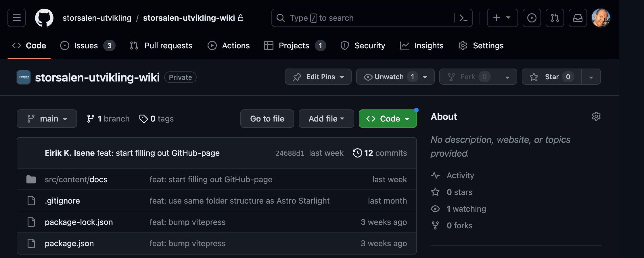Image resolution: width=644 pixels, height=258 pixels.
Task: Click the Private repository visibility badge
Action: pyautogui.click(x=180, y=77)
